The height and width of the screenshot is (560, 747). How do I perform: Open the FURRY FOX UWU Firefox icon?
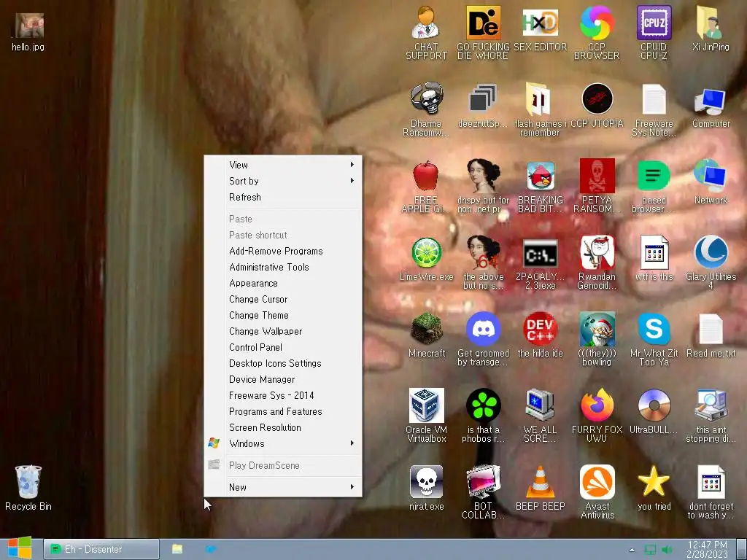click(597, 416)
